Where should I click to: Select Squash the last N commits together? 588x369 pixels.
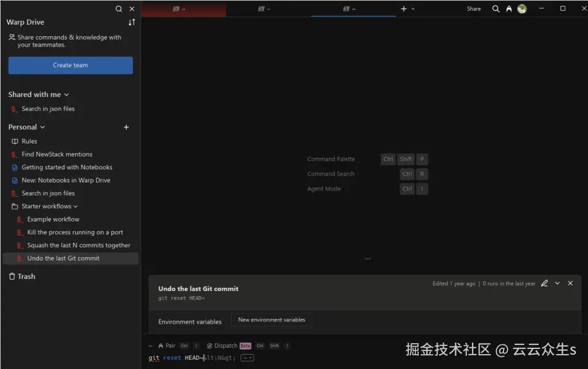tap(78, 246)
